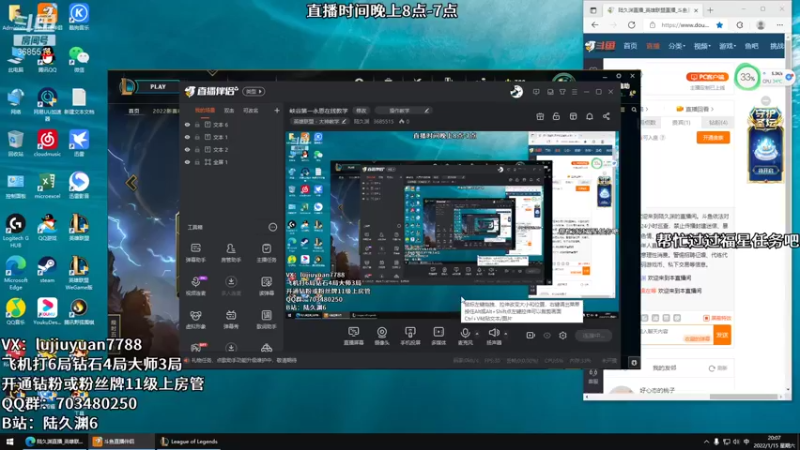The width and height of the screenshot is (800, 450).
Task: Open the 弹幕秀 tool
Action: point(231,319)
